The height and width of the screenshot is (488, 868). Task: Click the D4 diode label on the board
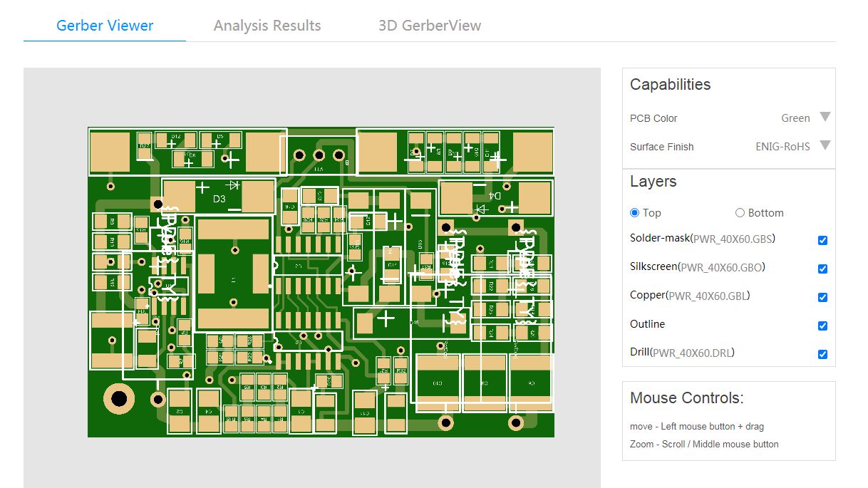496,195
